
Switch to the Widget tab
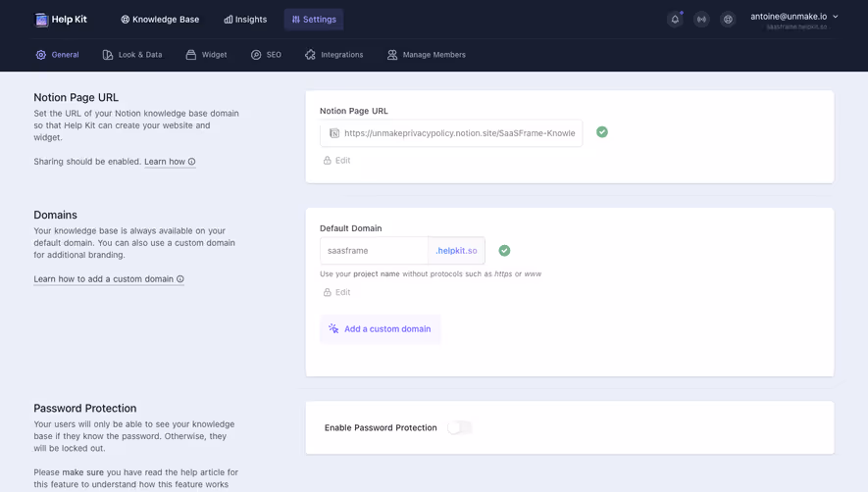[x=207, y=55]
